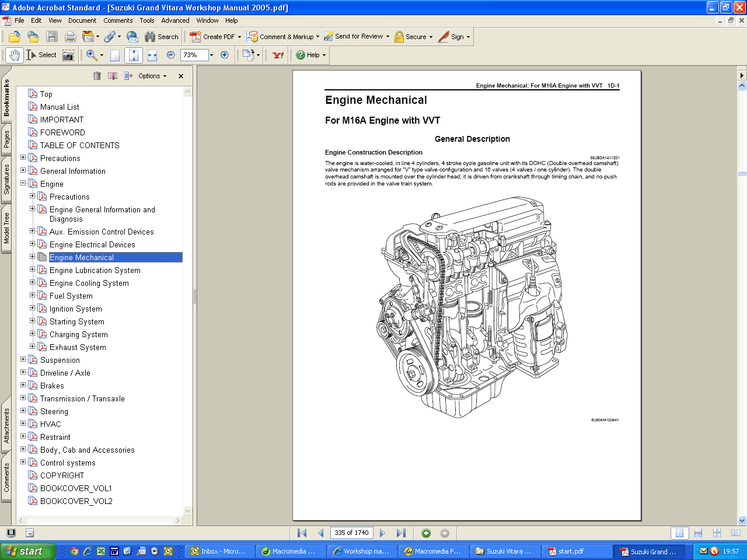Open the Transmission / Transaxle bookmark
The image size is (747, 560).
point(82,398)
